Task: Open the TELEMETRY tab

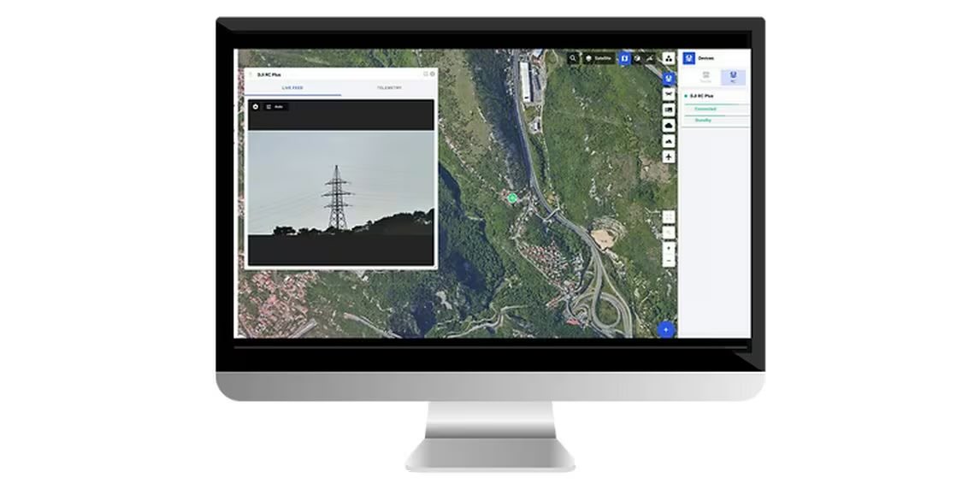Action: click(x=389, y=88)
